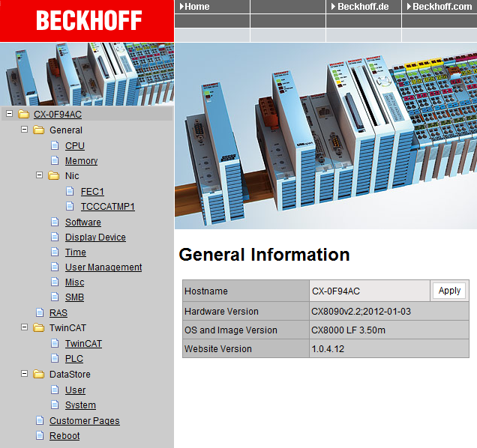477x448 pixels.
Task: Click the TwinCAT folder icon
Action: [39, 327]
